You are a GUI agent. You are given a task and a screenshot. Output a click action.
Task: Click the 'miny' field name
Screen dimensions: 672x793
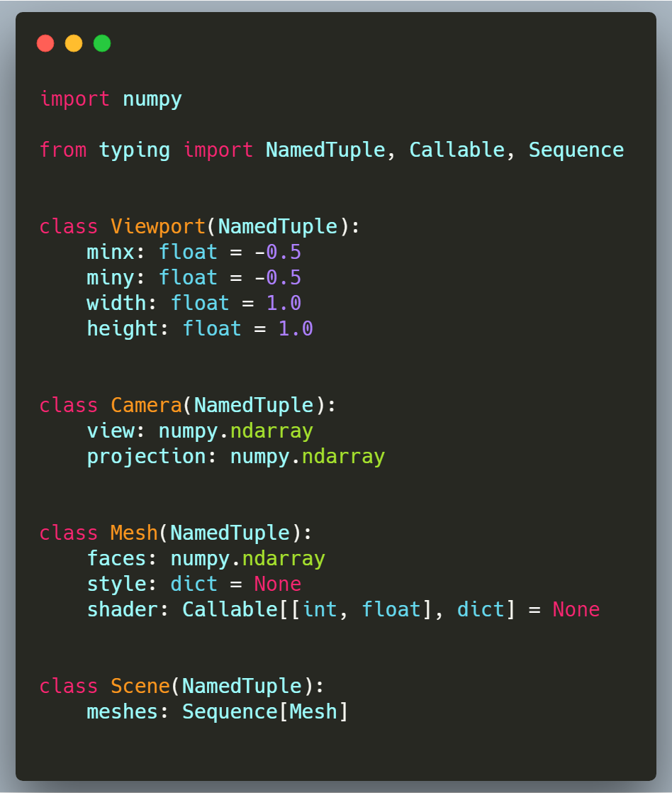[x=111, y=278]
